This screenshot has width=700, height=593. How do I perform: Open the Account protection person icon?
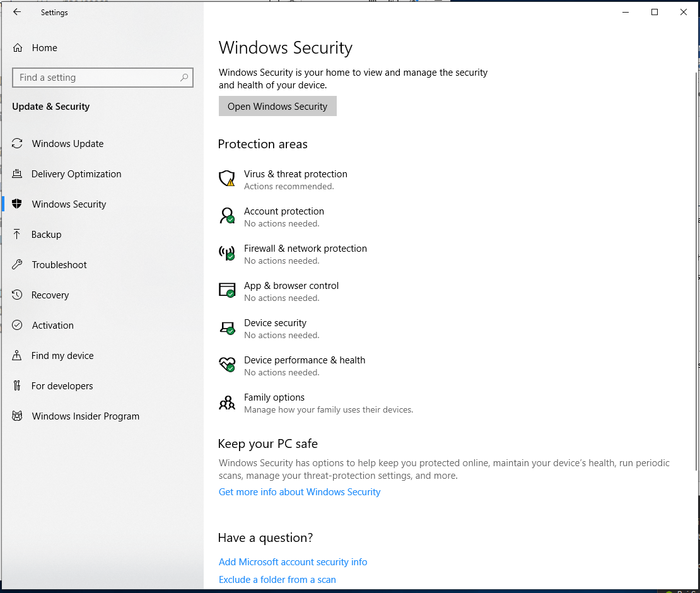click(227, 215)
